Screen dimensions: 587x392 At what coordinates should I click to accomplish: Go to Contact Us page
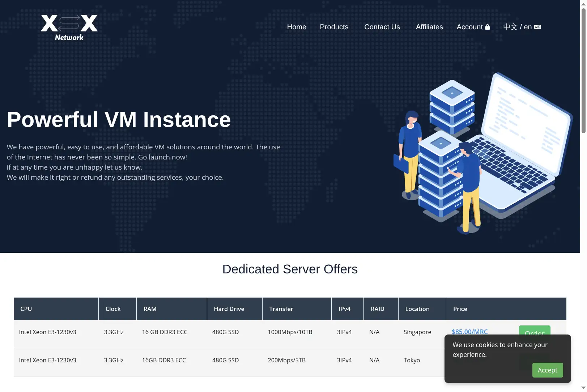[x=382, y=27]
